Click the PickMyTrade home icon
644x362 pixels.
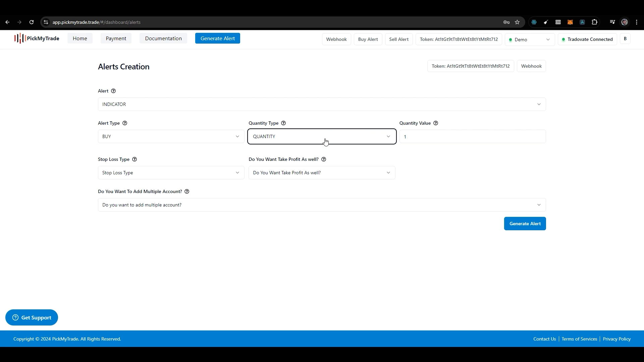click(x=36, y=39)
